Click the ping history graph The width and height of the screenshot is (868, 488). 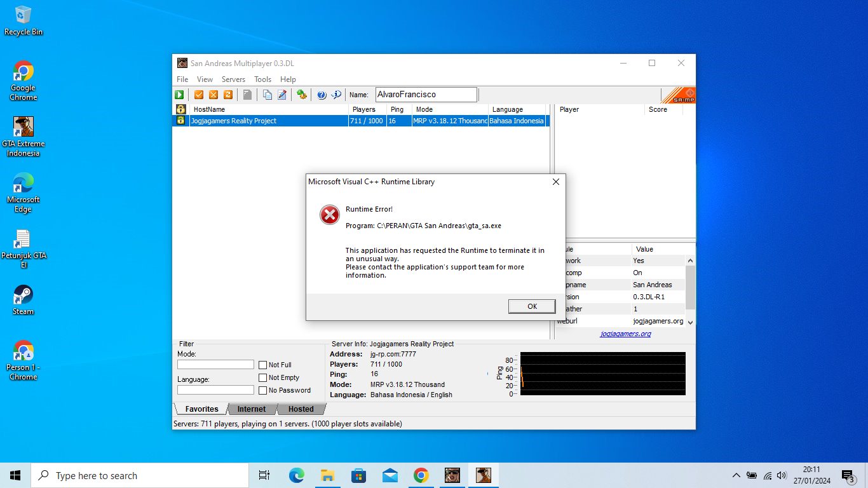(602, 374)
